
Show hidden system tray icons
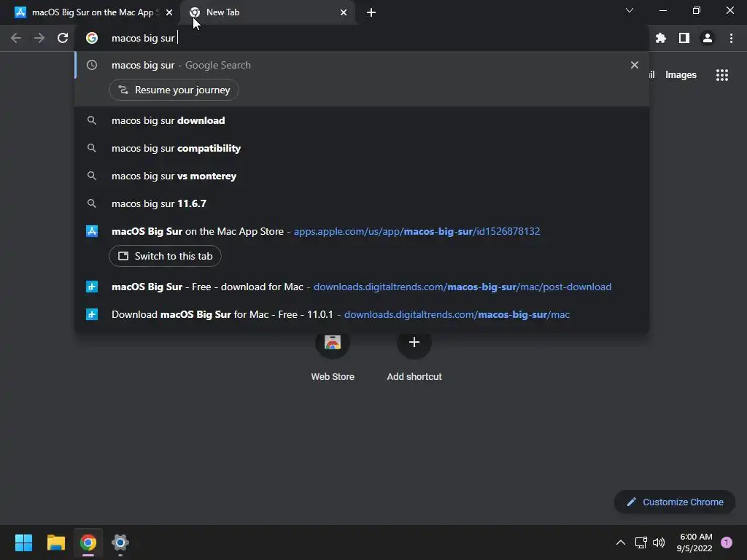[620, 542]
